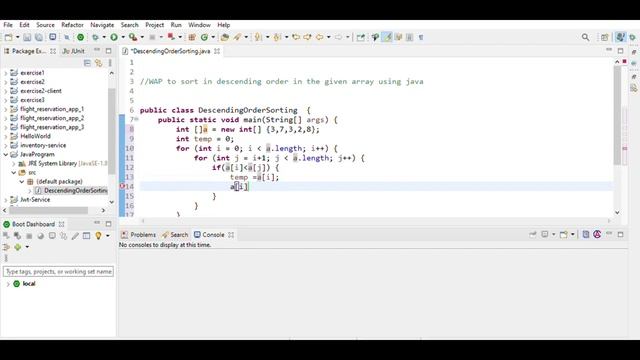Click Boot Dashboard stop square icon
This screenshot has height=360, width=640.
point(29,236)
